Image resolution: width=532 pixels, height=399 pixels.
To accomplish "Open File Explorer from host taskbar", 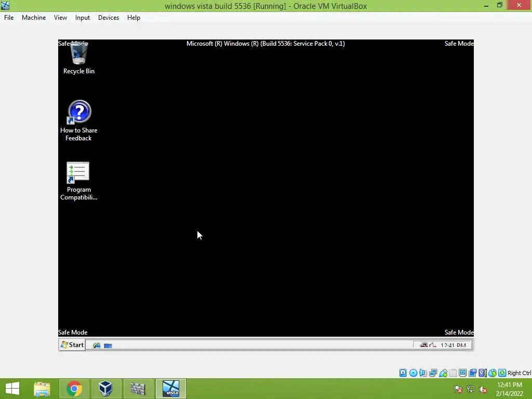I will pos(42,389).
